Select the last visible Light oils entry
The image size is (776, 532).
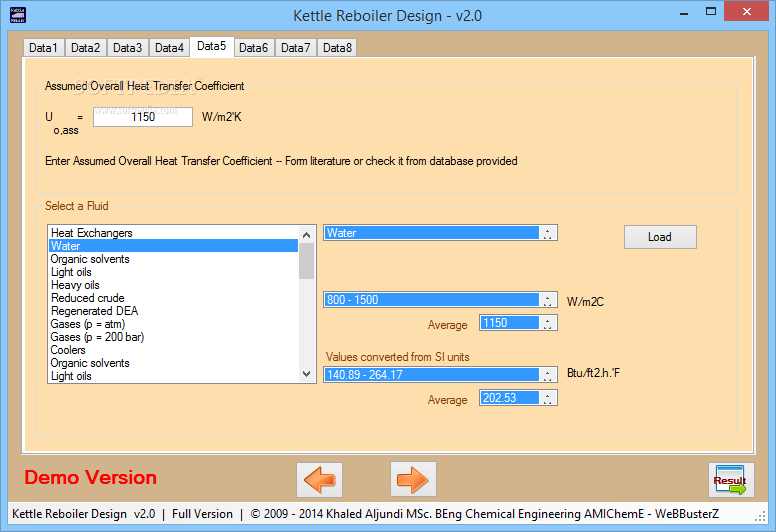pos(174,376)
